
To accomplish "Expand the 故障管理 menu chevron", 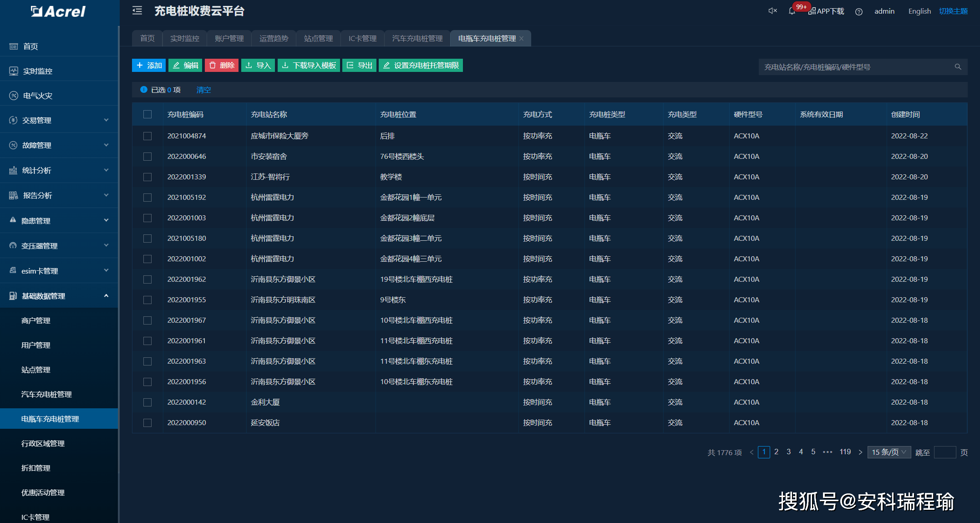I will click(106, 145).
